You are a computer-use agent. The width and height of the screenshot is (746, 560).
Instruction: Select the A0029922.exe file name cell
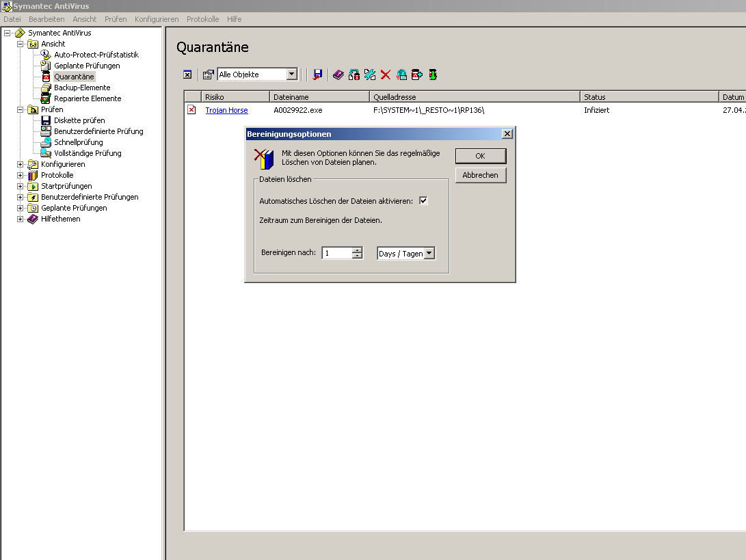[298, 110]
